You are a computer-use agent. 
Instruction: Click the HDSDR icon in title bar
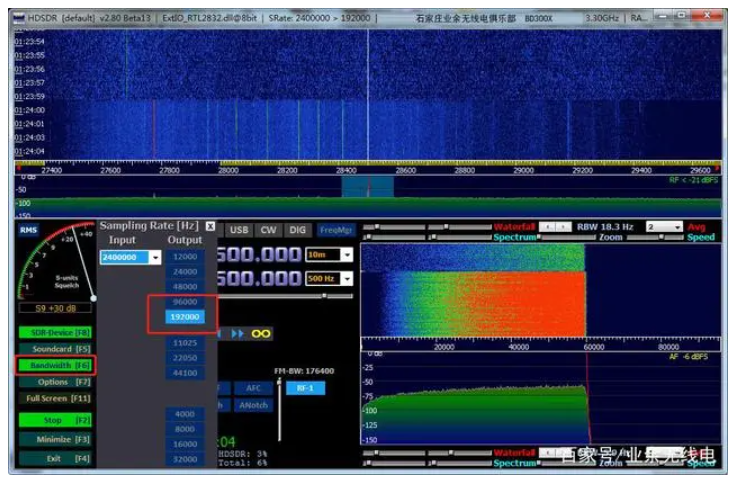(x=20, y=17)
